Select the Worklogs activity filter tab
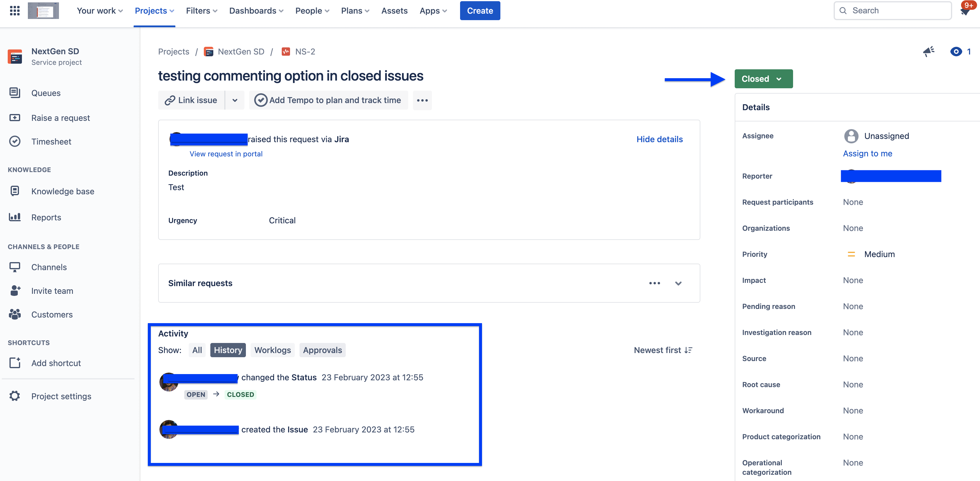This screenshot has height=481, width=980. click(273, 350)
